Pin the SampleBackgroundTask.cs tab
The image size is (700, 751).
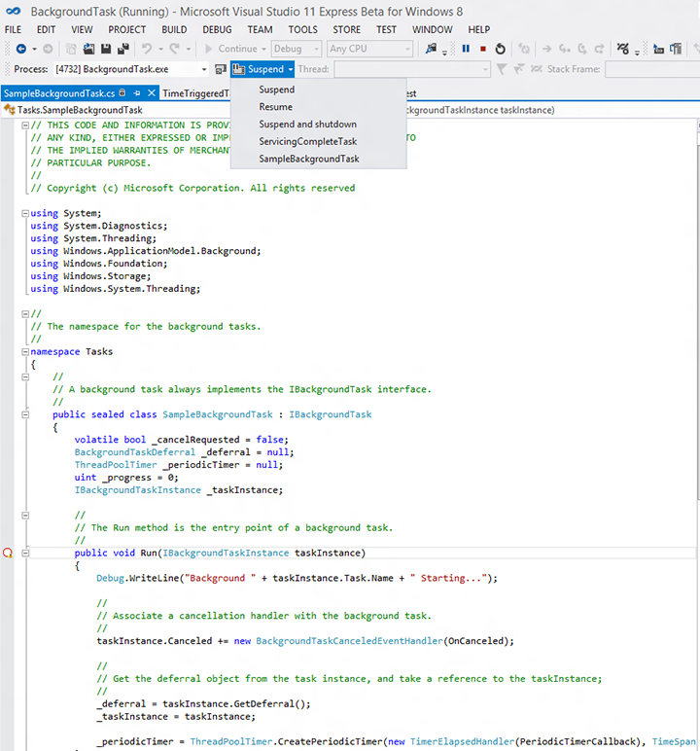coord(137,93)
